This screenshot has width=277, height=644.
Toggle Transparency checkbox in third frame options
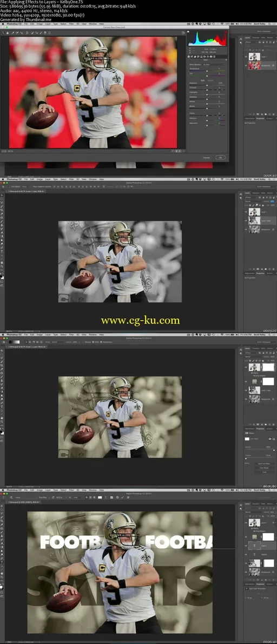pos(101,341)
